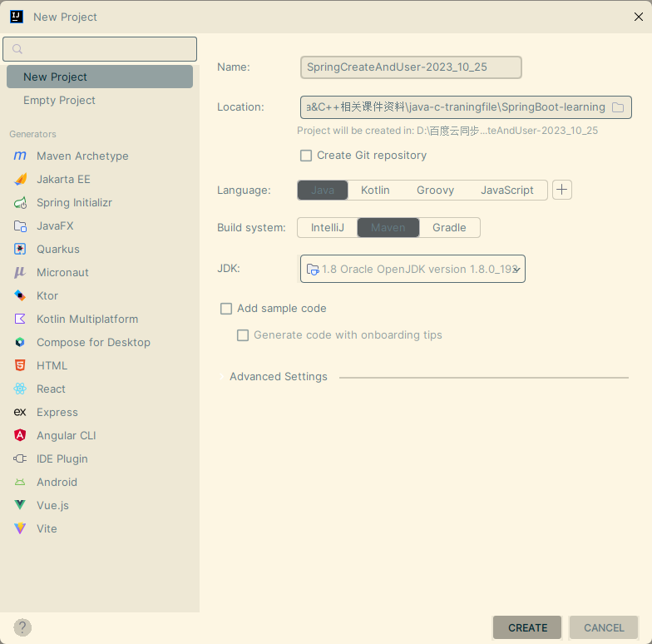Screen dimensions: 652x644
Task: Click the Vue.js label
Action: click(53, 506)
